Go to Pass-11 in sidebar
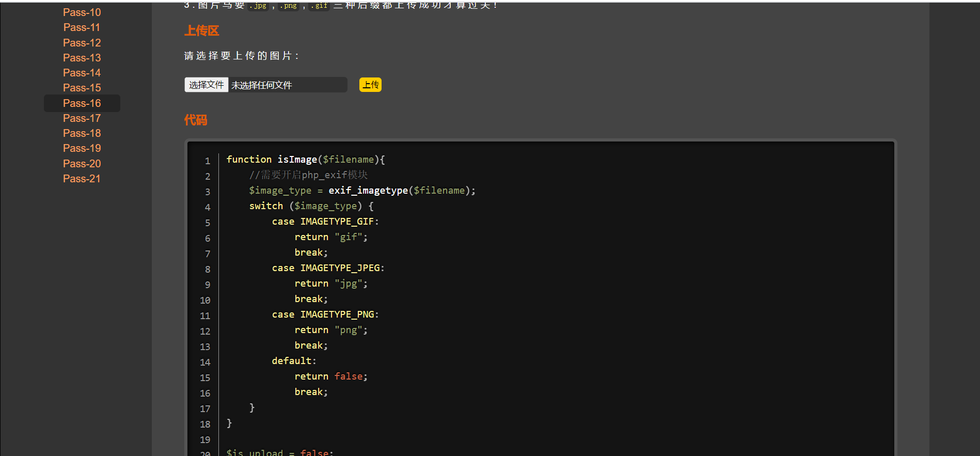 82,27
